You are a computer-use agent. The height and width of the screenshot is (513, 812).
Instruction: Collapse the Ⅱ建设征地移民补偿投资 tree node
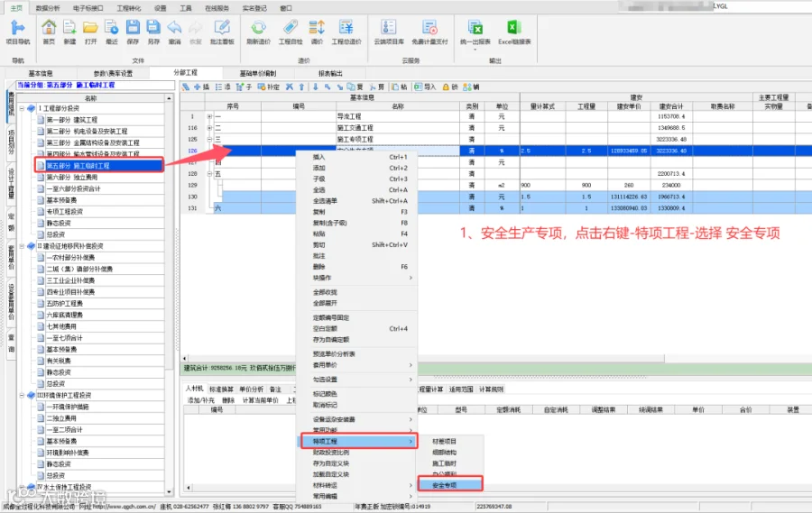[x=22, y=246]
